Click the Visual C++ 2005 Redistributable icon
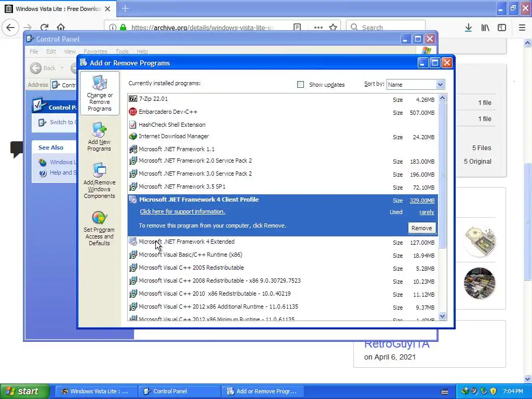The image size is (532, 399). pos(133,268)
